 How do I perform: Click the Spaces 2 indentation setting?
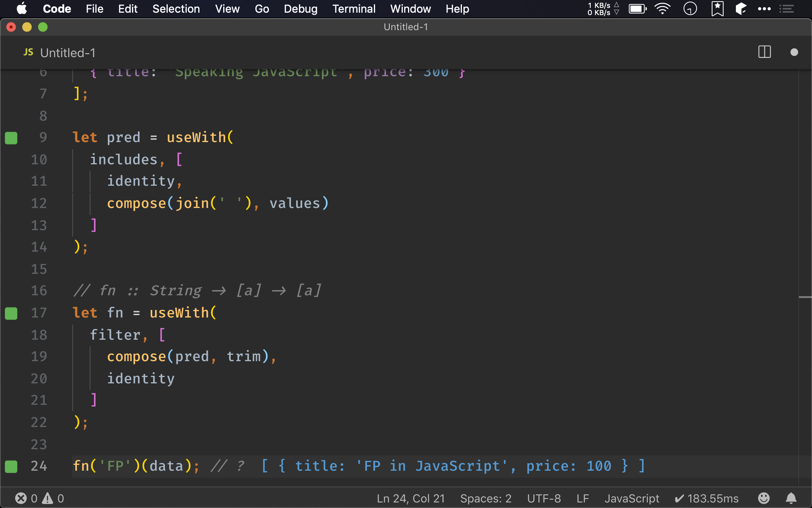pyautogui.click(x=486, y=497)
